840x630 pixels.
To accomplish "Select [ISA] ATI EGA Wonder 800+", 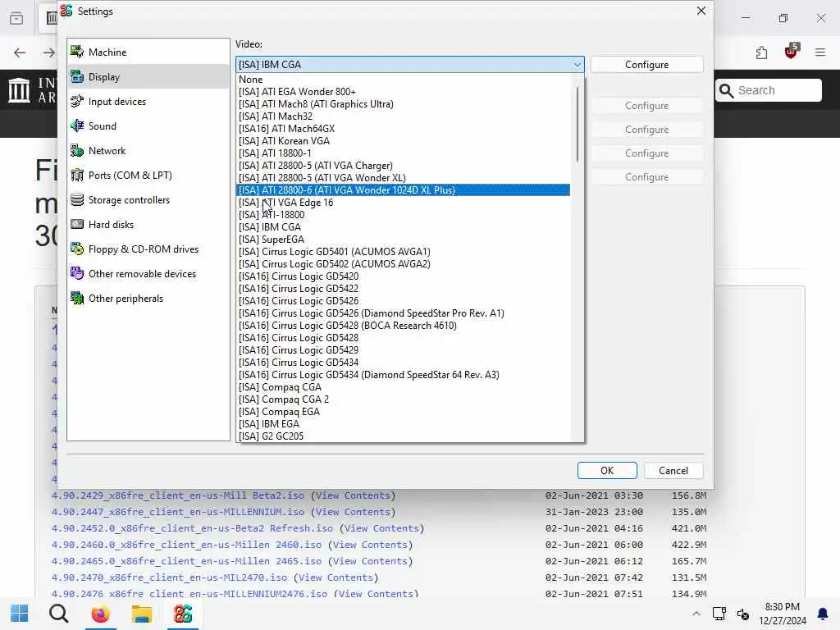I will [403, 92].
